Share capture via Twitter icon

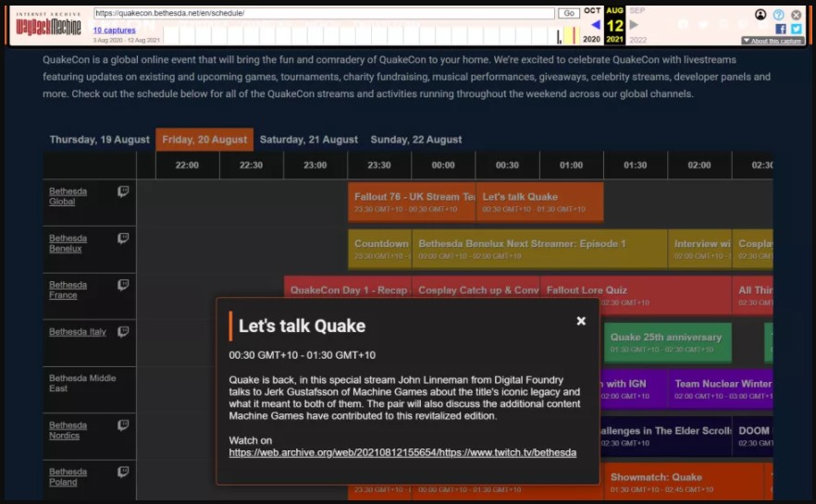pyautogui.click(x=796, y=29)
